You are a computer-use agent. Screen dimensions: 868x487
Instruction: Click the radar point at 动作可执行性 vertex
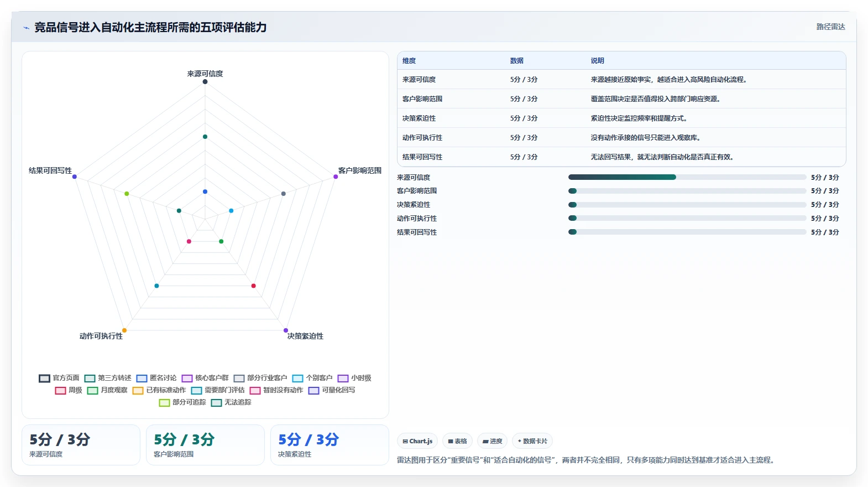click(x=124, y=330)
